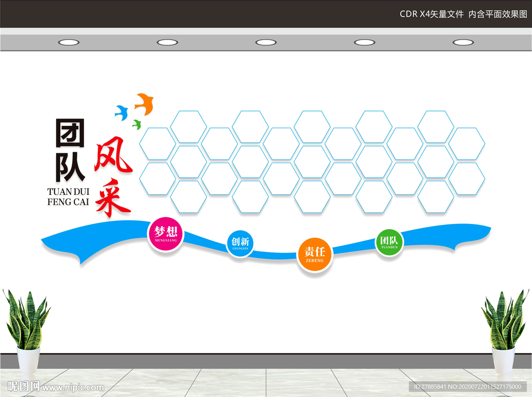Click the pink 梦想 MENGXIANG circle

tap(166, 234)
